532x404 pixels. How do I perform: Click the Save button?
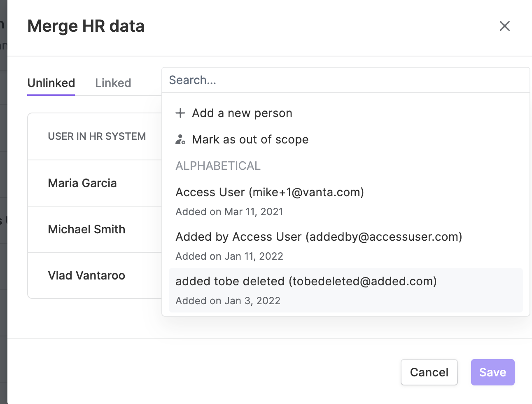click(x=492, y=372)
